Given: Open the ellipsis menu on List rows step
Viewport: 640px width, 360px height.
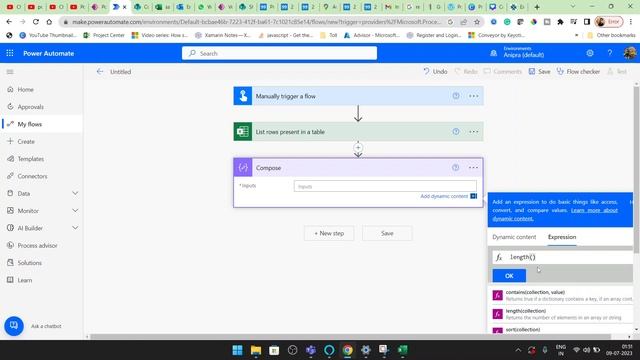Looking at the screenshot, I should pos(473,132).
